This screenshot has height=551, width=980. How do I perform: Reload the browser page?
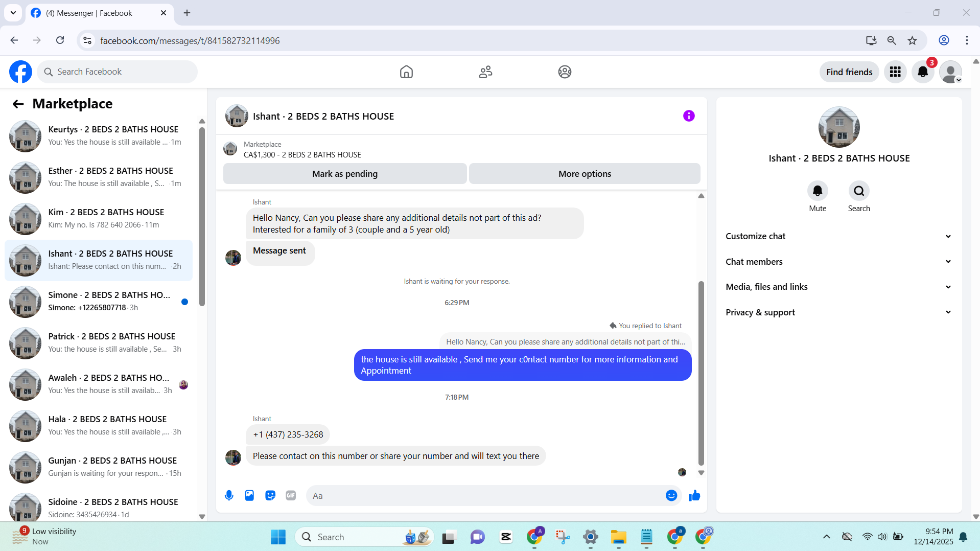60,40
